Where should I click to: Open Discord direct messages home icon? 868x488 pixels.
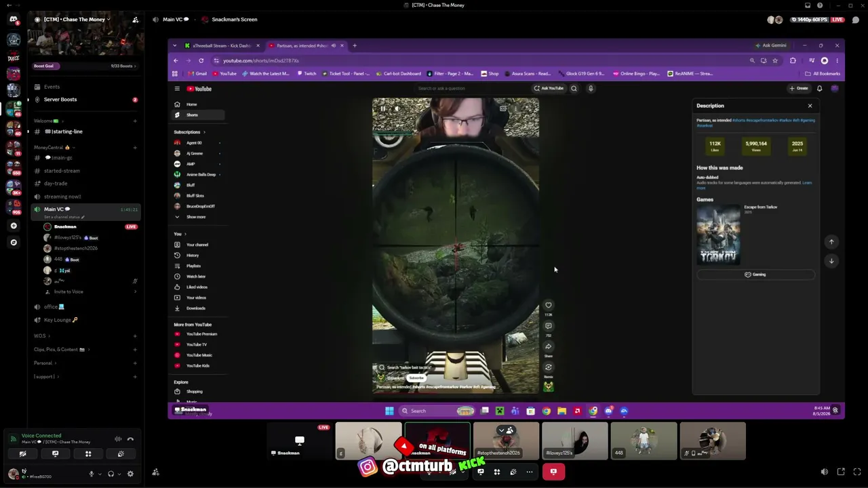tap(14, 19)
